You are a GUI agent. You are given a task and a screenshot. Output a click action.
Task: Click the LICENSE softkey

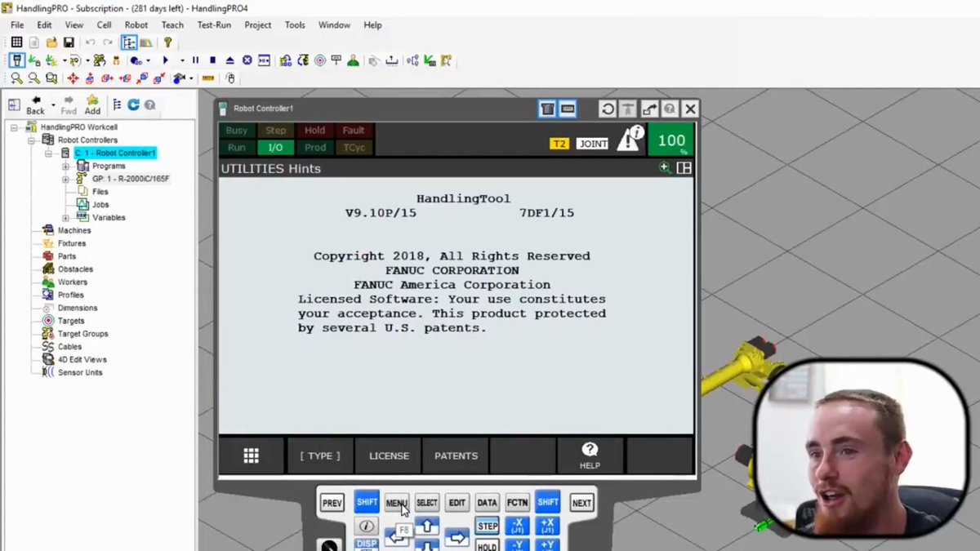[389, 455]
